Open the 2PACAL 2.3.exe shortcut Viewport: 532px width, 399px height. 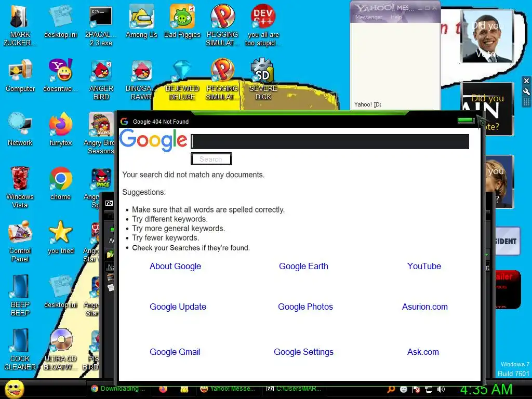pyautogui.click(x=101, y=25)
